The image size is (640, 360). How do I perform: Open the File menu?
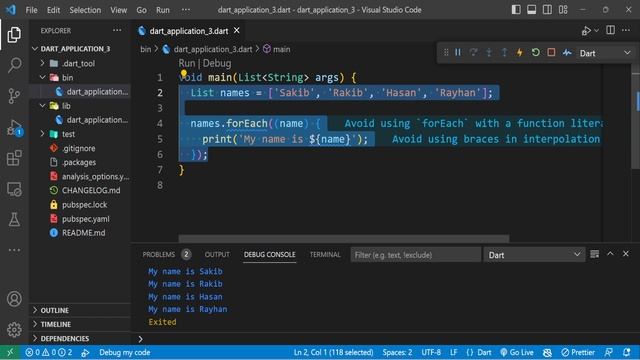31,10
